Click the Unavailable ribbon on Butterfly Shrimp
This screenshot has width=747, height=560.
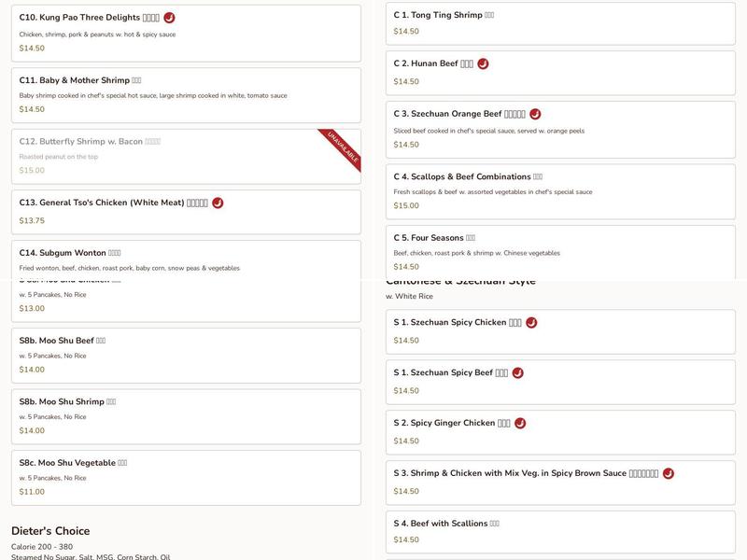pyautogui.click(x=342, y=147)
